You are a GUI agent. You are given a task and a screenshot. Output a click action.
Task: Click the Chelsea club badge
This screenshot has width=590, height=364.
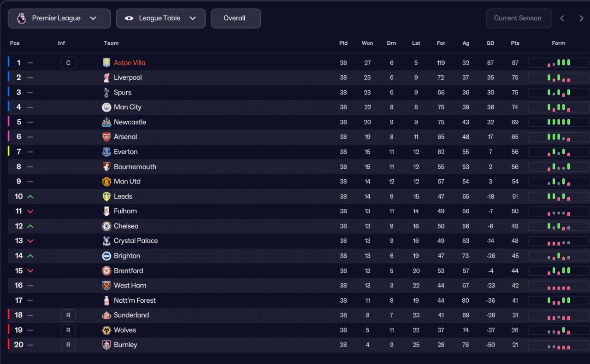click(x=106, y=226)
